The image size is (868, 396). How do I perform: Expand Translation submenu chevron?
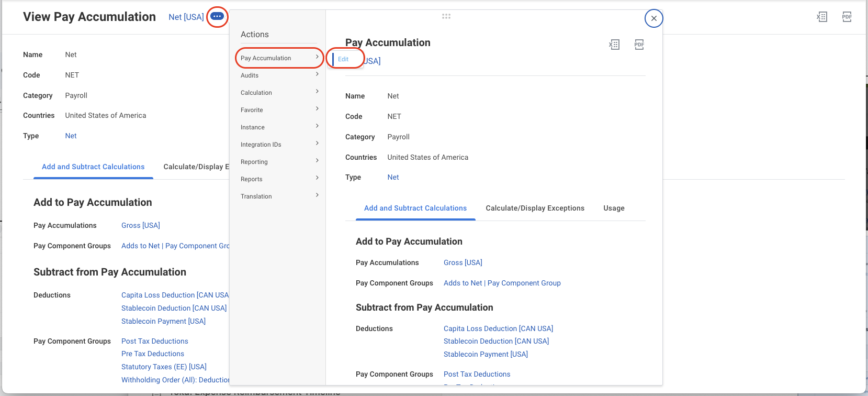click(317, 195)
